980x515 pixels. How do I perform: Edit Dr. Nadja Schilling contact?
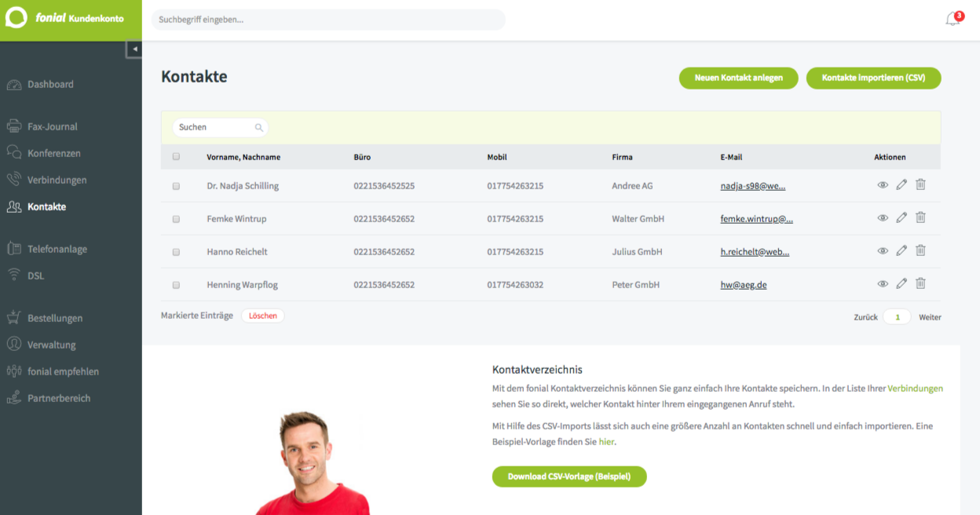(901, 184)
